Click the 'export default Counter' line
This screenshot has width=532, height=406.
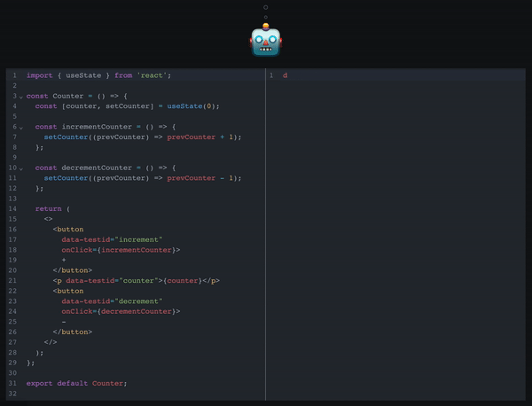click(x=77, y=383)
